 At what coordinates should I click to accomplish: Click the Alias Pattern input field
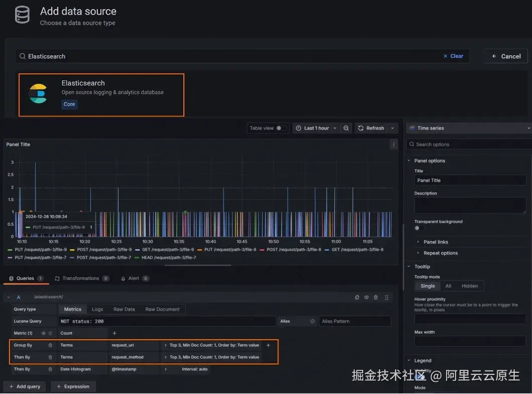[355, 321]
